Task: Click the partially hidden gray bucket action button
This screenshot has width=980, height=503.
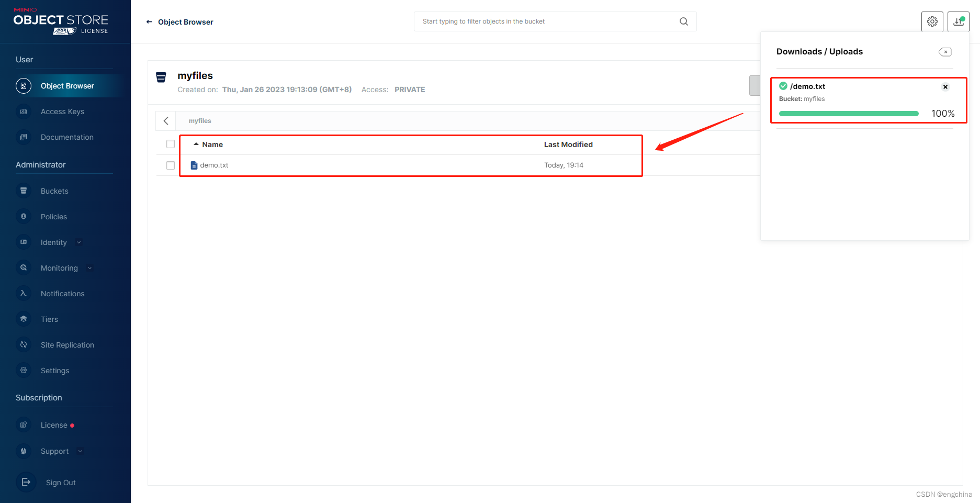Action: [754, 85]
